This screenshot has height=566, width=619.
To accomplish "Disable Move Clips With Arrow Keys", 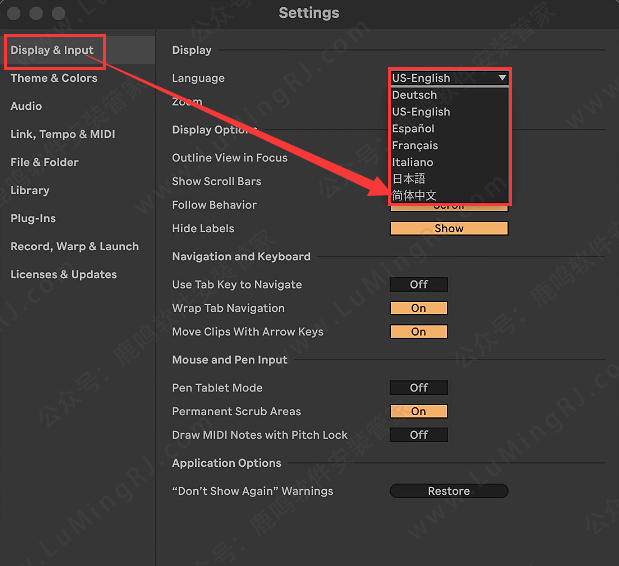I will click(418, 332).
